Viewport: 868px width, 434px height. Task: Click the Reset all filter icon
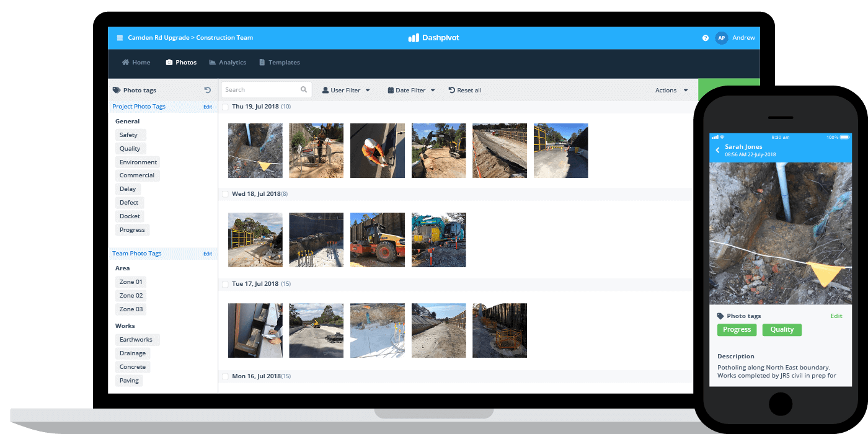click(x=451, y=90)
